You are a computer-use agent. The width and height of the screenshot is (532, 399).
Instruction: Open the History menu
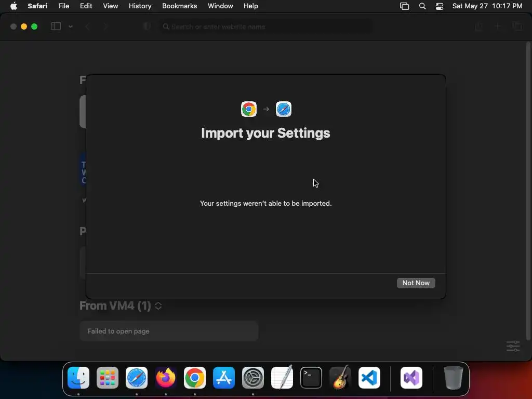pos(140,6)
